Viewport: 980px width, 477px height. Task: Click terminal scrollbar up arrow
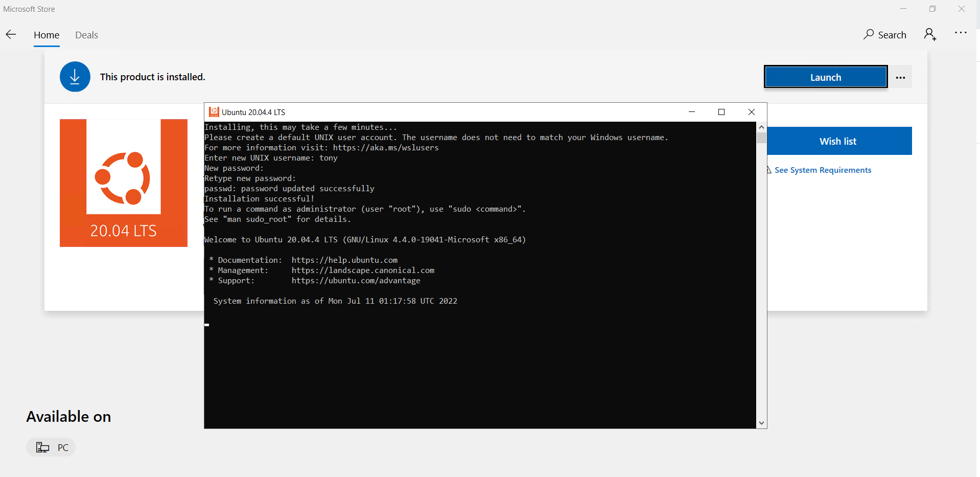[x=761, y=127]
